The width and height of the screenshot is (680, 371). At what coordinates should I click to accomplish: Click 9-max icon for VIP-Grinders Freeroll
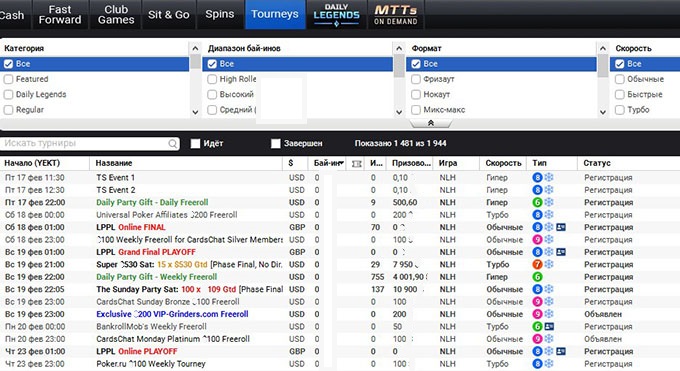(x=537, y=314)
